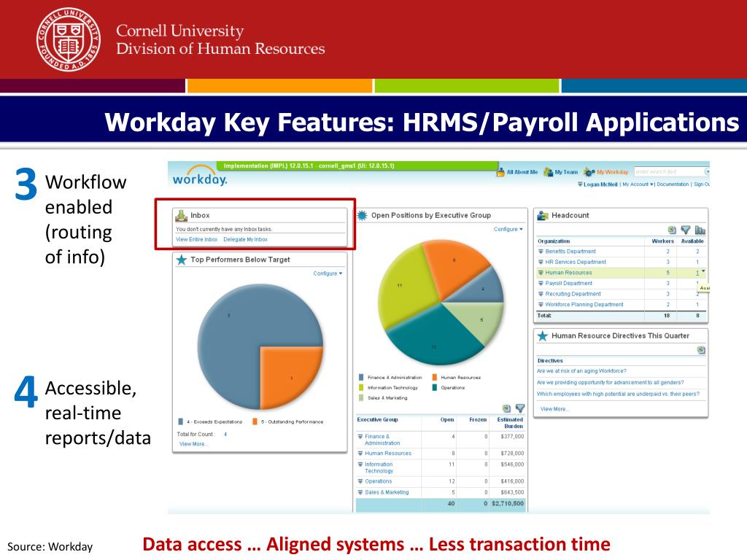Open the related actions icon beside Logan McNeil
747x560 pixels.
(x=580, y=184)
